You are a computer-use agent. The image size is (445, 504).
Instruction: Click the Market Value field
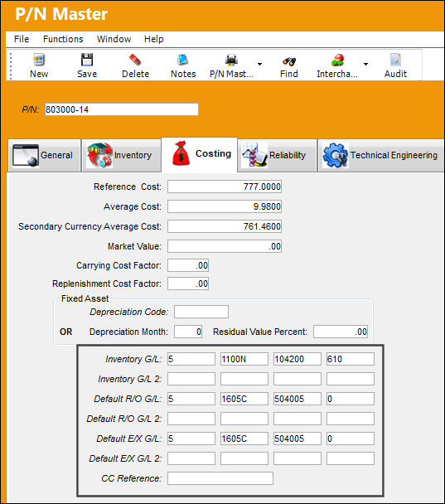click(225, 246)
